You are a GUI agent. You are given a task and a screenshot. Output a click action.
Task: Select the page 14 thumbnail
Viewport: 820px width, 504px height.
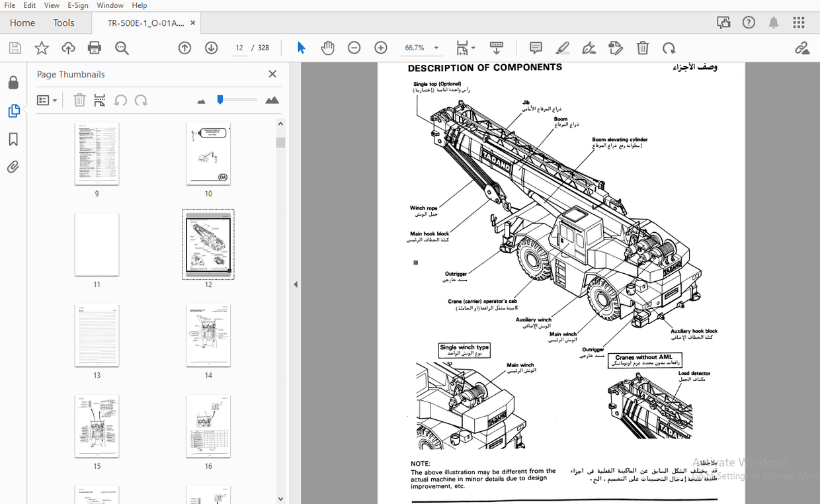point(208,335)
